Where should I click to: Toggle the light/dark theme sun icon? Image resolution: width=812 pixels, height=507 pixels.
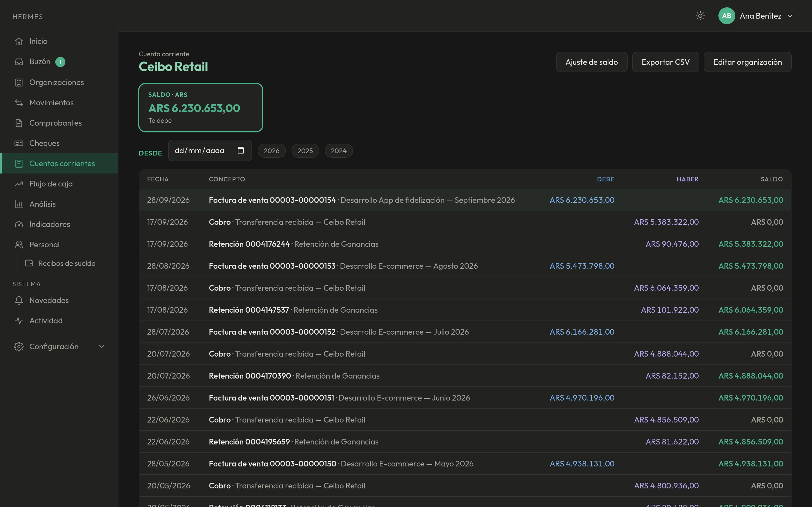point(700,16)
